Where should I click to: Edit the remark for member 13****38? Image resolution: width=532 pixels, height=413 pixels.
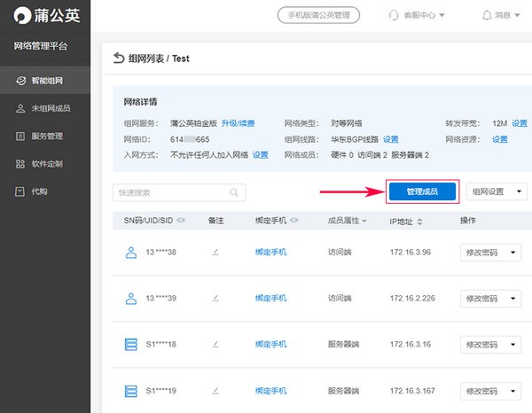coord(215,253)
